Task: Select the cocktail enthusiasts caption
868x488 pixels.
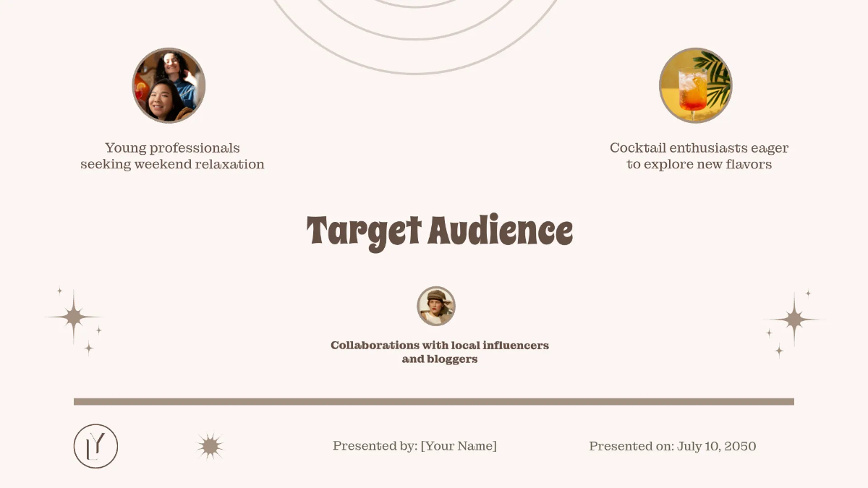Action: (699, 155)
